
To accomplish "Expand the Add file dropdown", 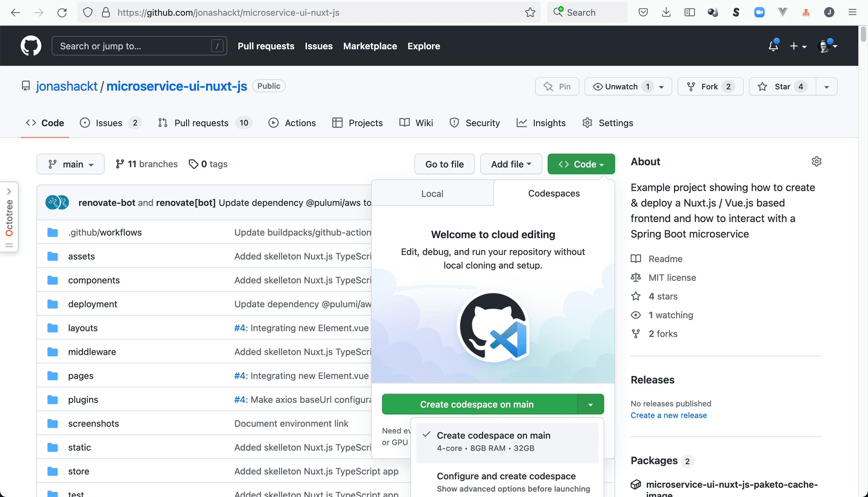I will tap(511, 164).
